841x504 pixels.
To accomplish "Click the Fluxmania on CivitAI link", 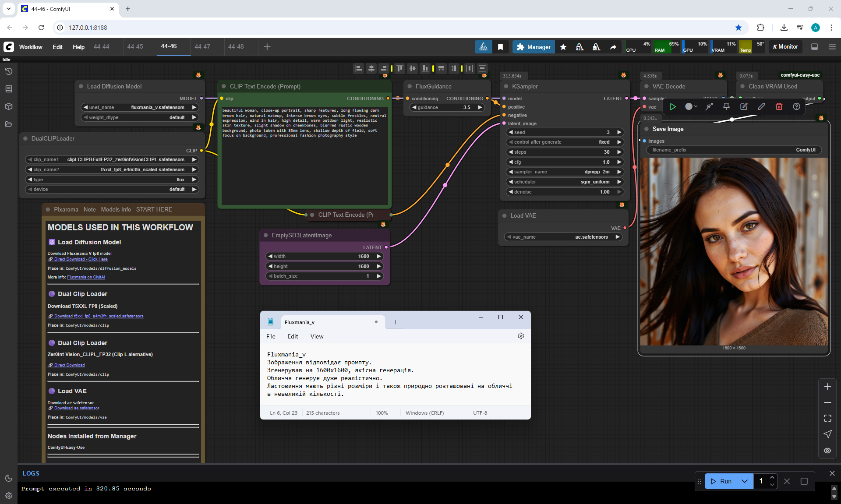I will coord(86,277).
